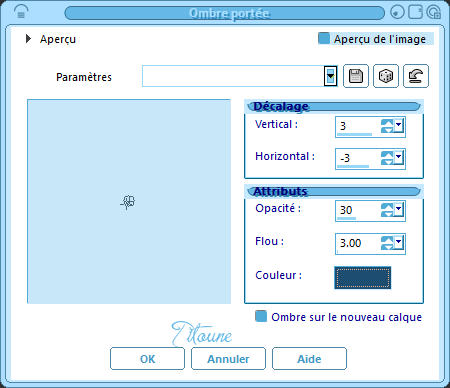The width and height of the screenshot is (450, 388).
Task: Click the Paramètres label
Action: 84,77
